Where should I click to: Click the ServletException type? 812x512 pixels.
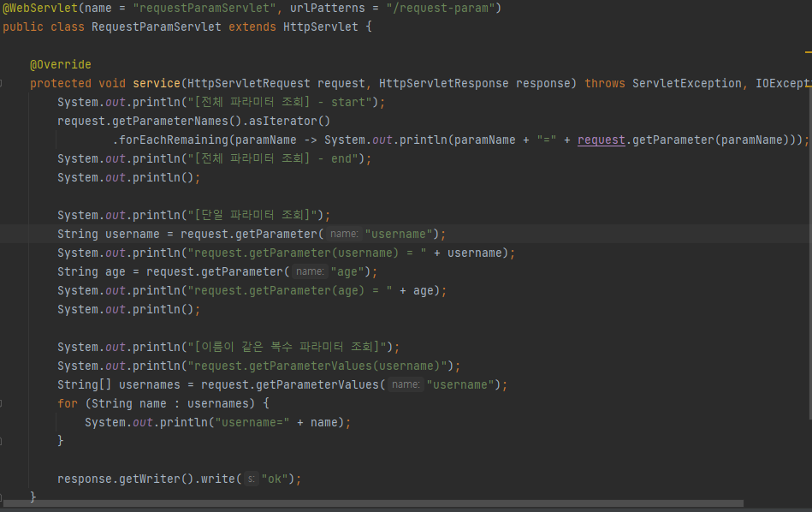(x=687, y=83)
